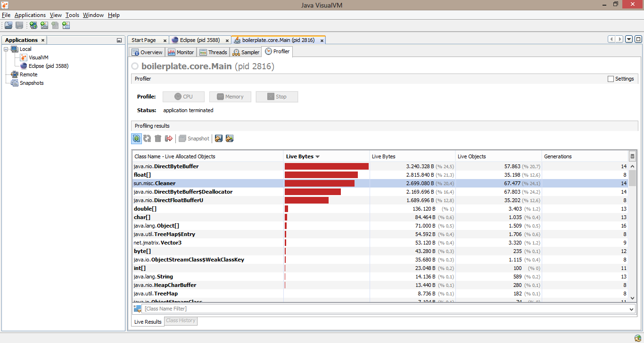This screenshot has height=343, width=644.
Task: Click the scroll documents left arrow
Action: click(611, 40)
